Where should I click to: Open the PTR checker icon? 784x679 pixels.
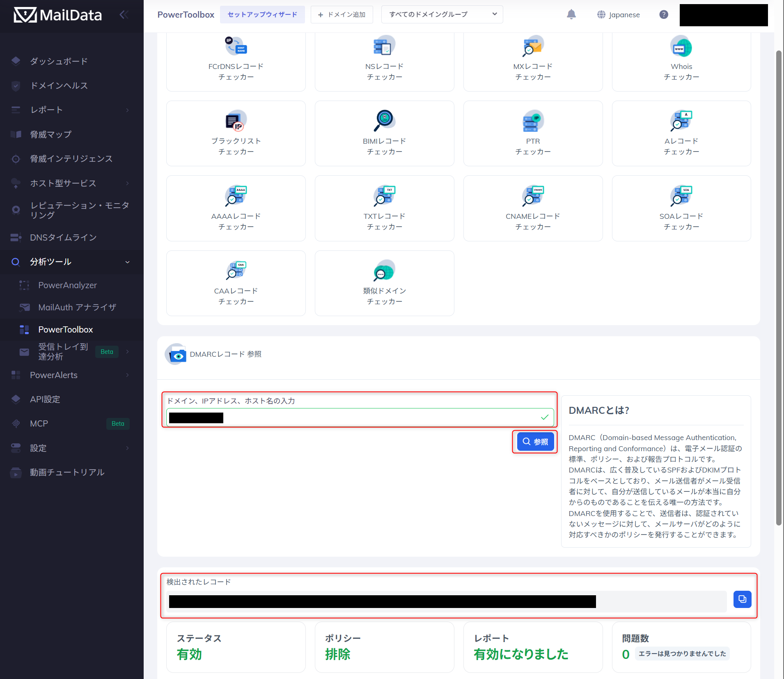coord(533,121)
